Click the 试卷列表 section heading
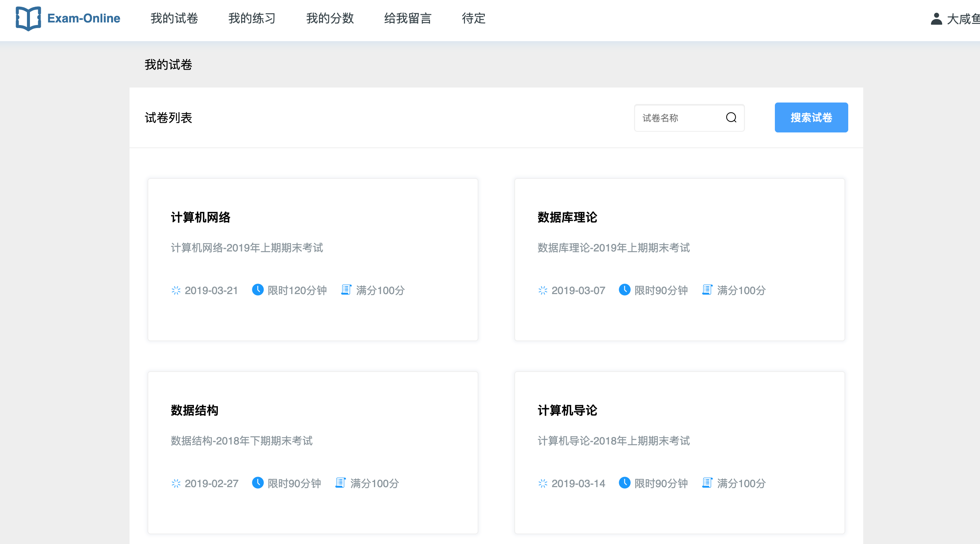The width and height of the screenshot is (980, 544). point(168,118)
